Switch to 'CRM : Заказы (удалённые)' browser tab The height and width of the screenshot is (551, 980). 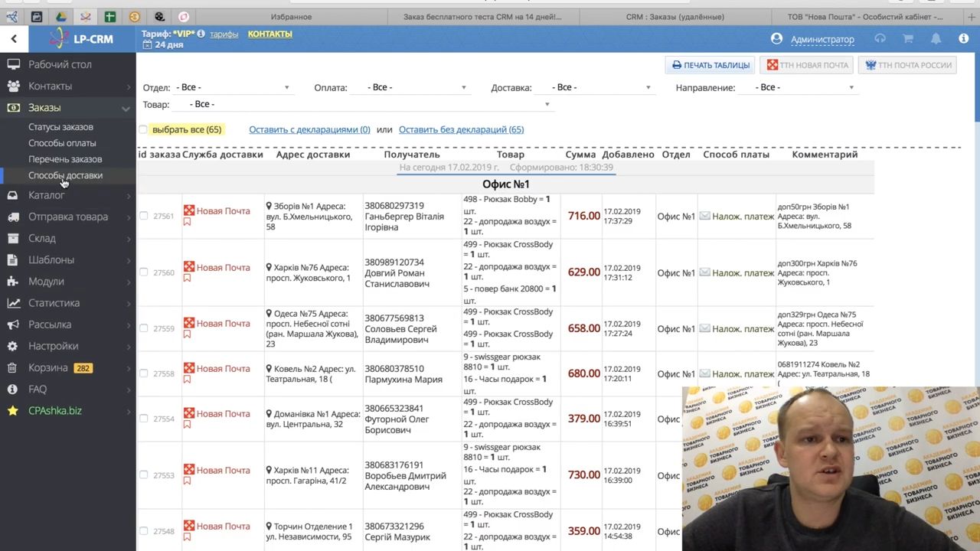pyautogui.click(x=675, y=17)
